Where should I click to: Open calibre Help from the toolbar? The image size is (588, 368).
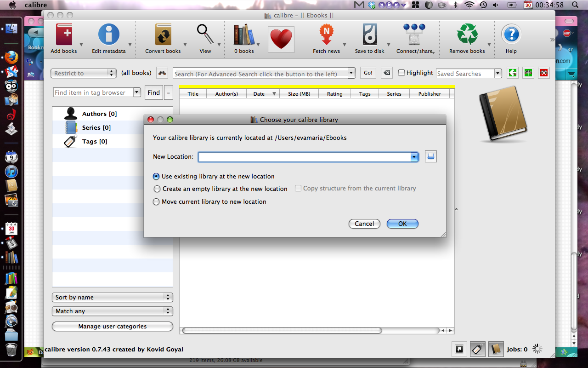tap(511, 35)
